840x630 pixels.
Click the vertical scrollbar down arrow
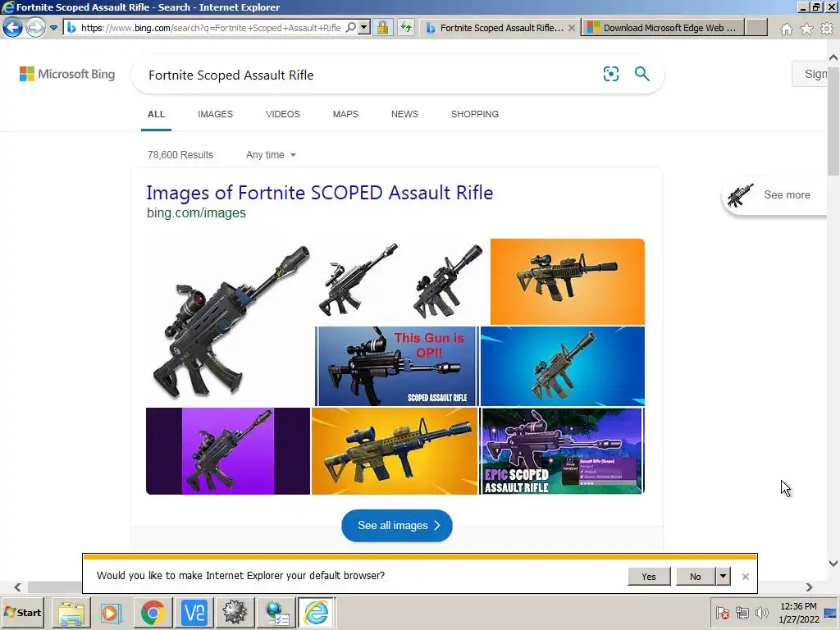coord(833,563)
